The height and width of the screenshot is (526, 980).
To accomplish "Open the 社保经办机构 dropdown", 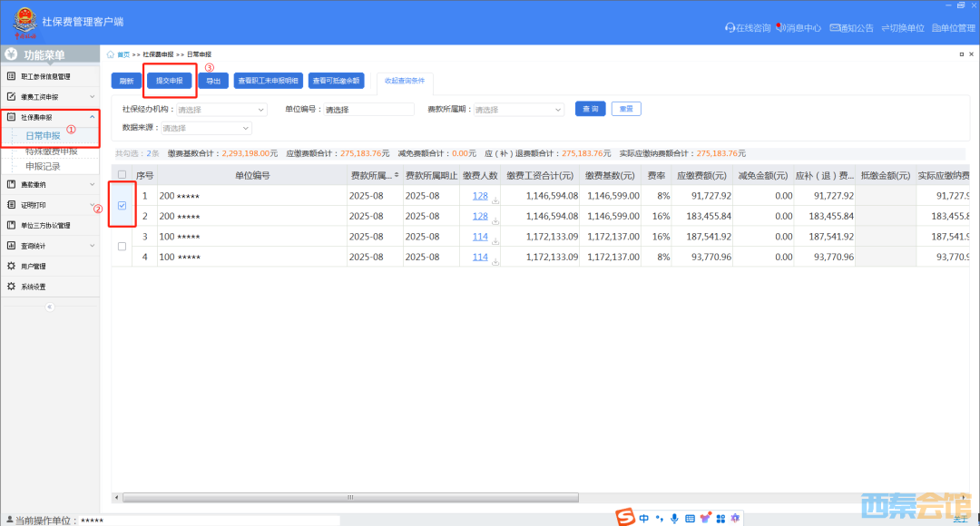I will [221, 110].
